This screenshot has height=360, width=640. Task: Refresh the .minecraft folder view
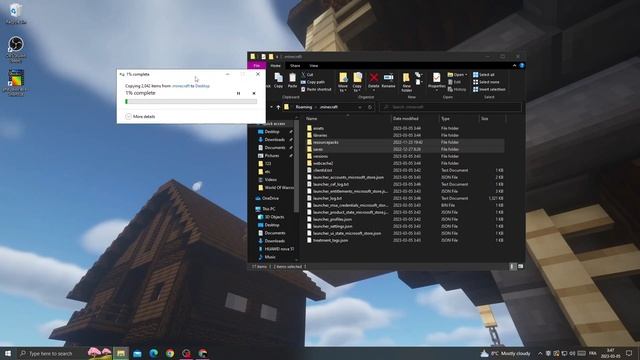pyautogui.click(x=370, y=107)
